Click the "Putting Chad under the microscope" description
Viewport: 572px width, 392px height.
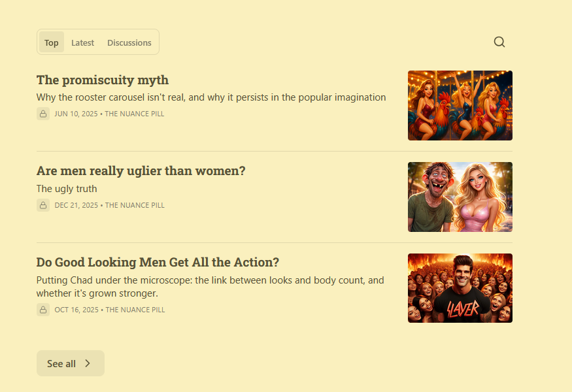point(210,286)
